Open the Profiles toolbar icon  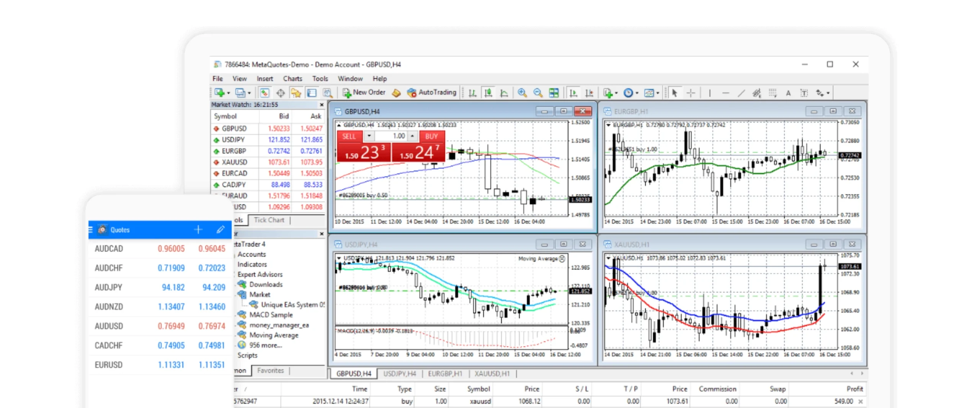point(240,93)
